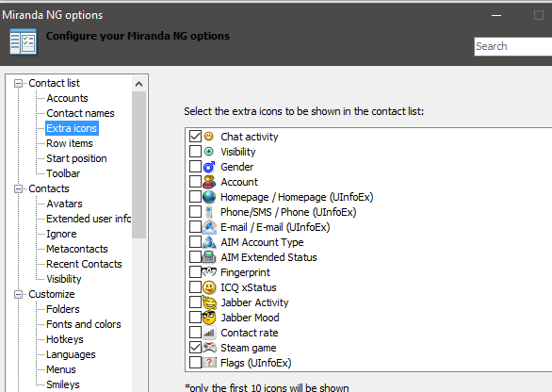Click the blue Gender symbol icon
552x392 pixels.
[209, 167]
